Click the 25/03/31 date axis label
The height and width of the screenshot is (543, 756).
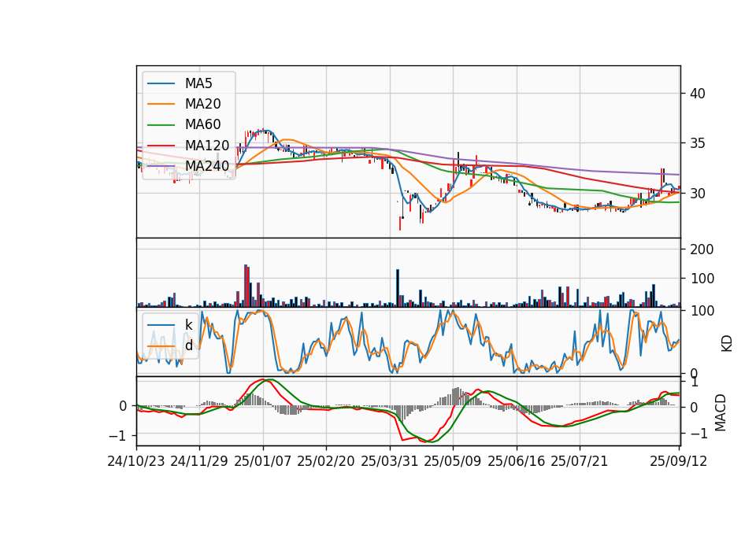[x=390, y=461]
